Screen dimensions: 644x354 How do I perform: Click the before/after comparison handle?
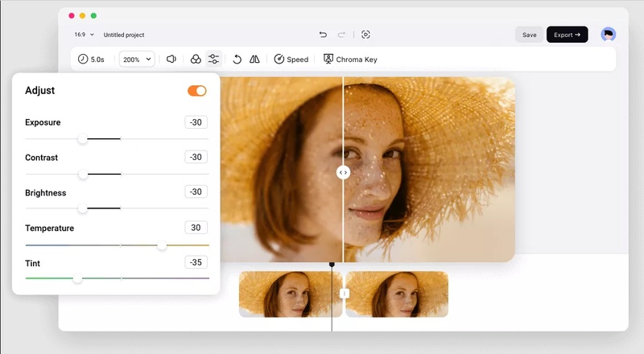coord(344,172)
